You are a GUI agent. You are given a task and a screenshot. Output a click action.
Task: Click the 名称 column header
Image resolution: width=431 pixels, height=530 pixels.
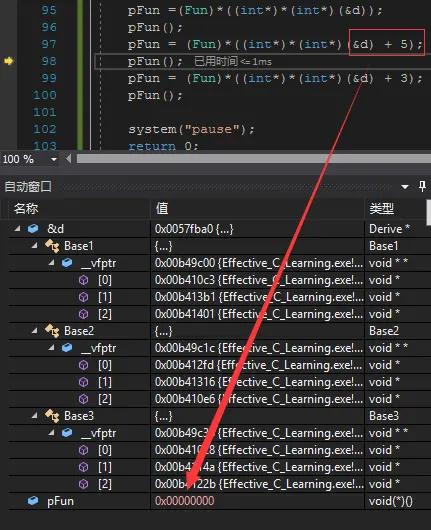[x=26, y=209]
